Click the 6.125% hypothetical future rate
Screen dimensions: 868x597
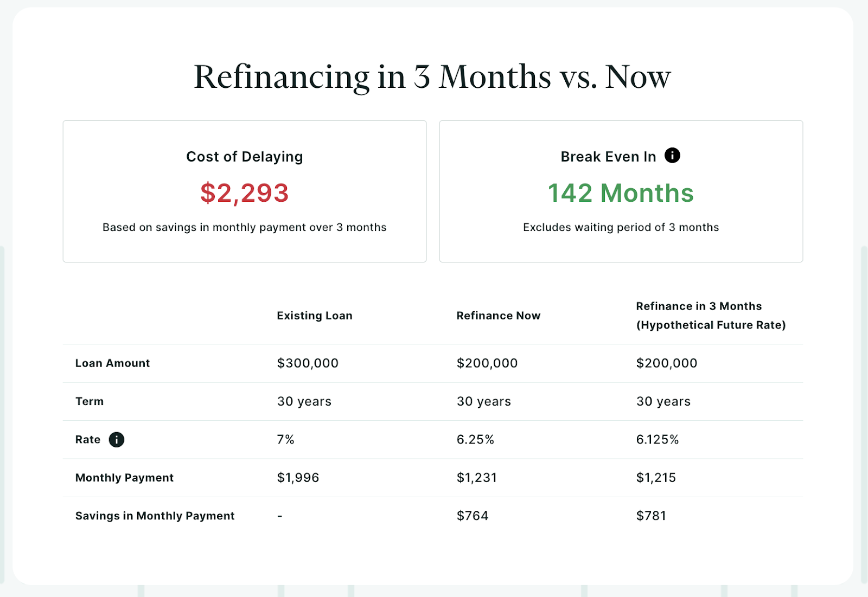point(658,440)
